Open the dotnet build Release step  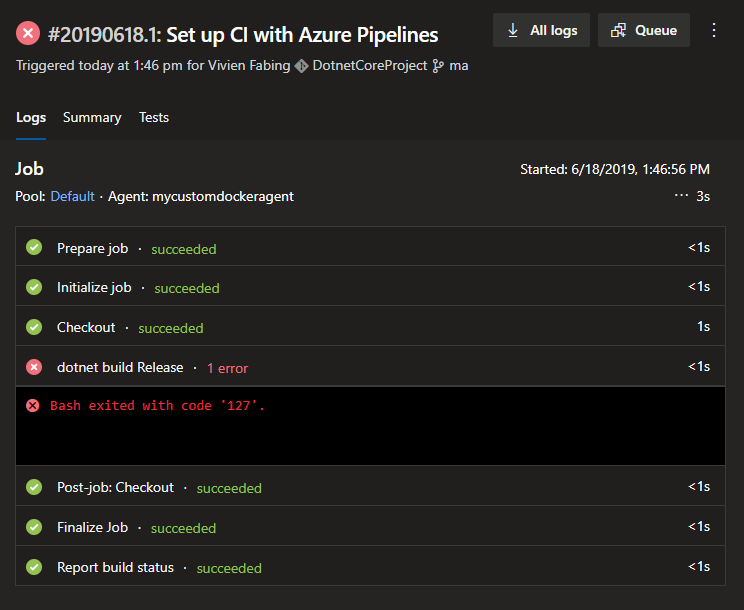pyautogui.click(x=370, y=366)
